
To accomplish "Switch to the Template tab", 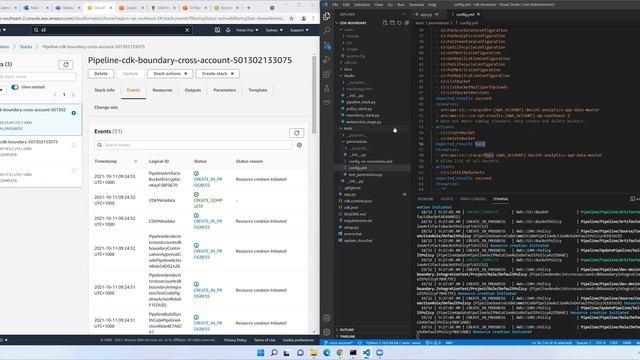I will (x=258, y=90).
